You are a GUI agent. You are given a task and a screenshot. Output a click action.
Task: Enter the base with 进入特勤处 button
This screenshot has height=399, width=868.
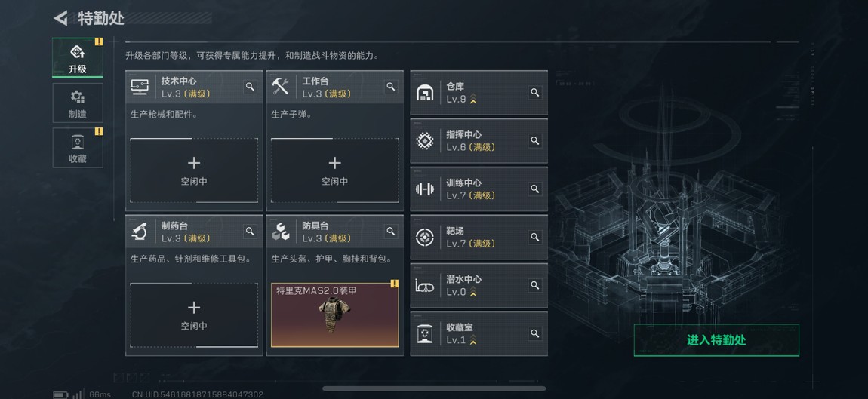(x=716, y=340)
